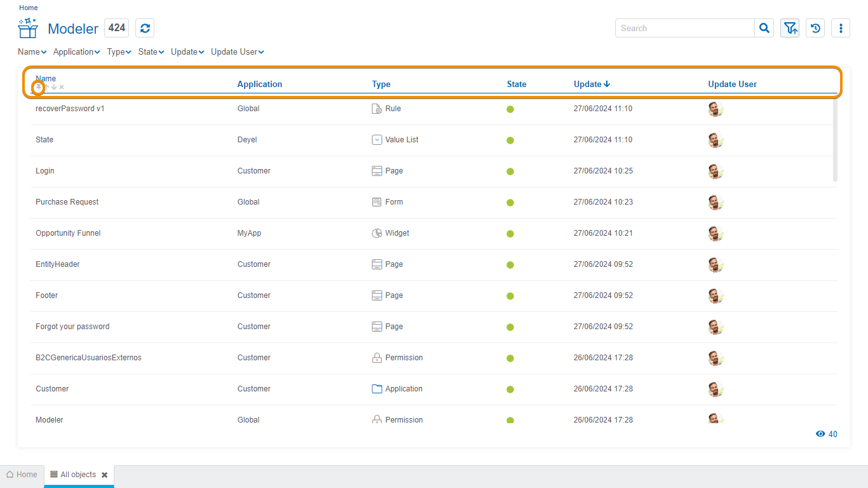Click the eye icon showing 40 items
The height and width of the screenshot is (488, 868).
(x=820, y=434)
